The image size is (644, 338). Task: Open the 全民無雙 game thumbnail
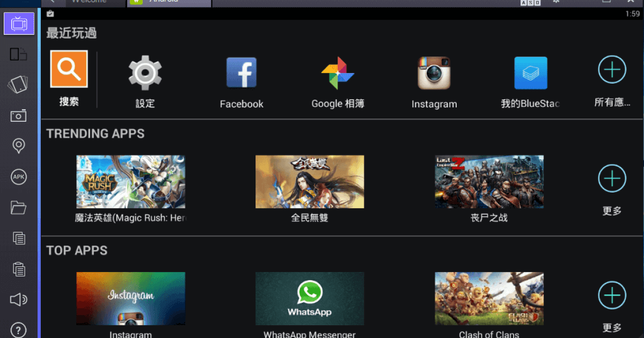point(310,182)
